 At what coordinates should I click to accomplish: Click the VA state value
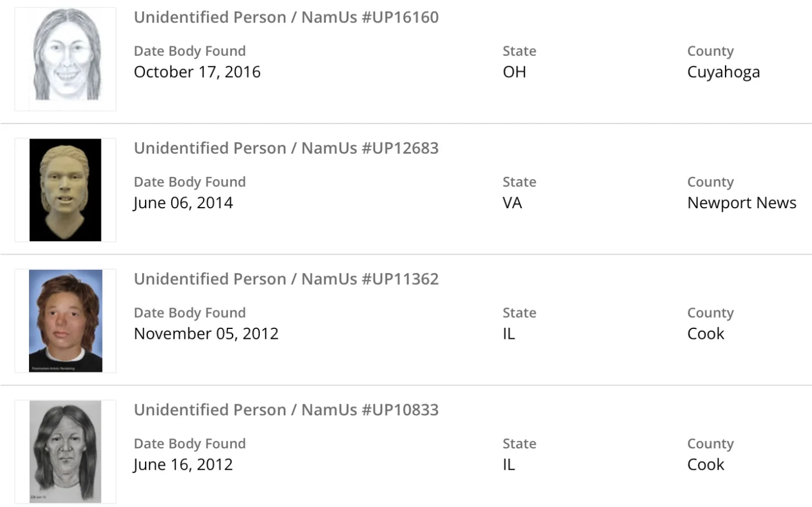point(512,203)
